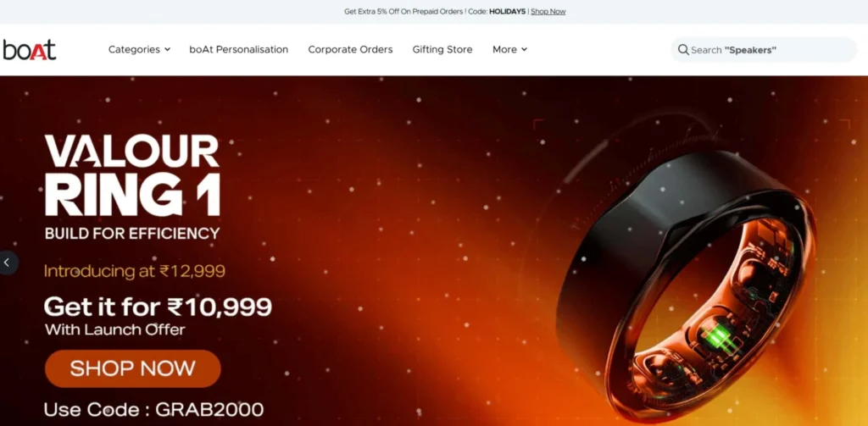Click the Use Code GRAB2000 text

pyautogui.click(x=154, y=410)
